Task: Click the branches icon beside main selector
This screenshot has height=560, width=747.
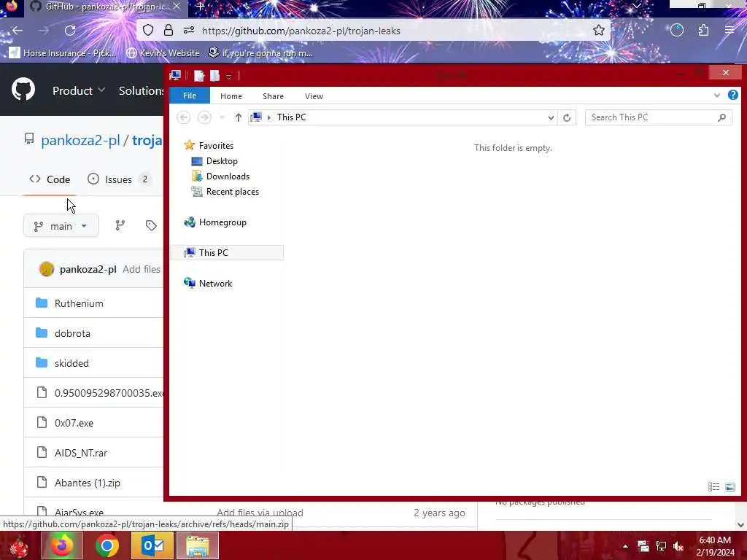Action: coord(120,225)
